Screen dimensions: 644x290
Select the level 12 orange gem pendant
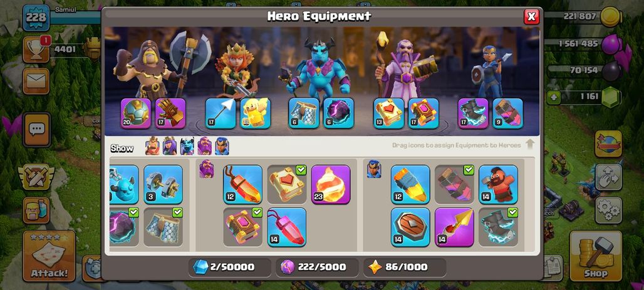[242, 184]
